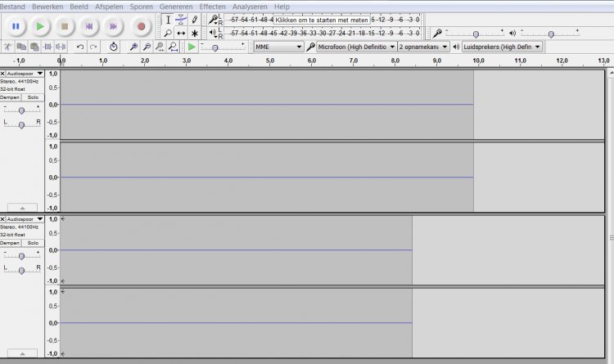Redo the last undone action
The height and width of the screenshot is (364, 614).
click(x=93, y=47)
